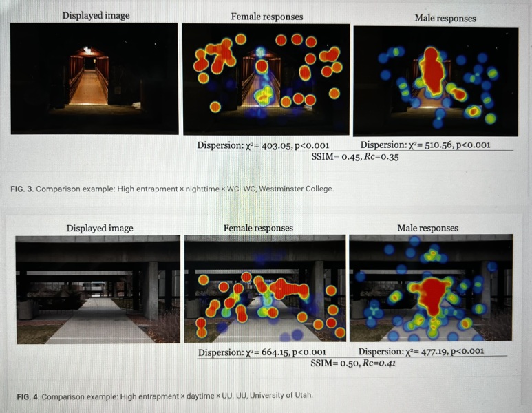The height and width of the screenshot is (413, 532).
Task: Open the Female responses heatmap in Fig. 4
Action: point(266,289)
